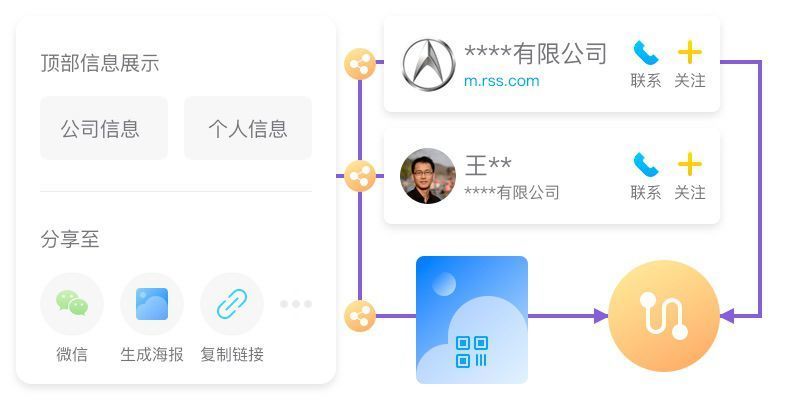Follow the company using its plus icon
The height and width of the screenshot is (400, 800).
[x=690, y=52]
